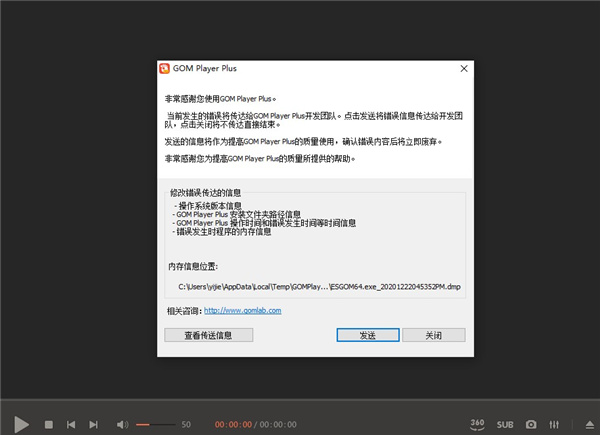Click the GOM Player Plus dialog logo icon
This screenshot has height=435, width=600.
164,69
